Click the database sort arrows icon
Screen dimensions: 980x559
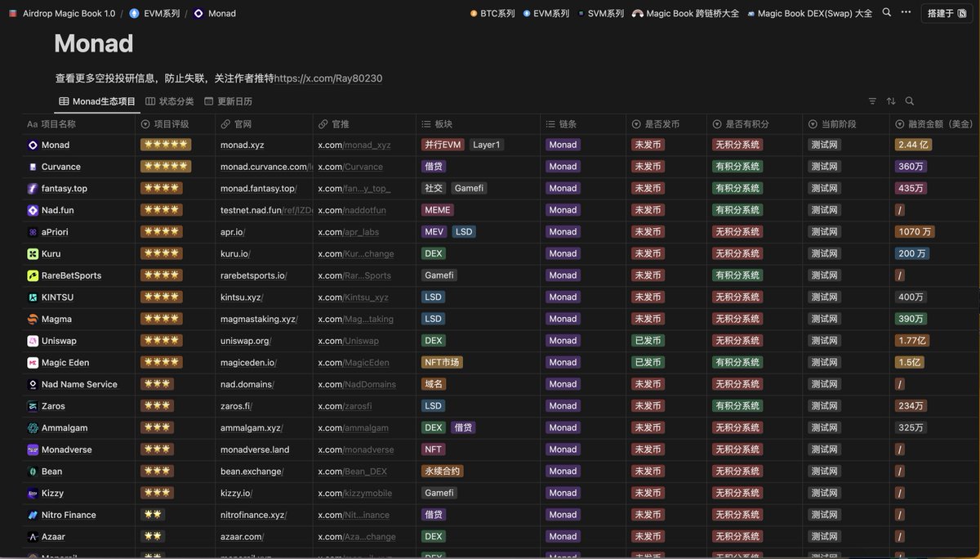(x=891, y=101)
